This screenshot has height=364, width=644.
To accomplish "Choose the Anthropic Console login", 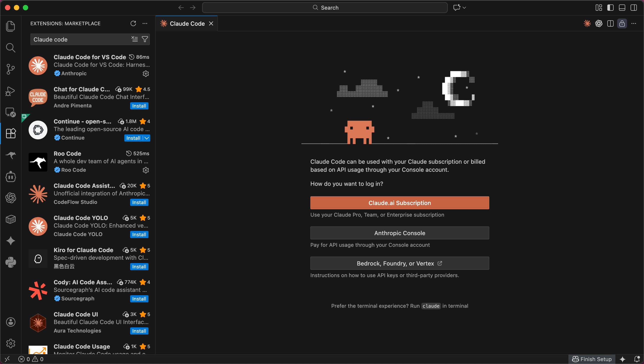I will tap(399, 233).
